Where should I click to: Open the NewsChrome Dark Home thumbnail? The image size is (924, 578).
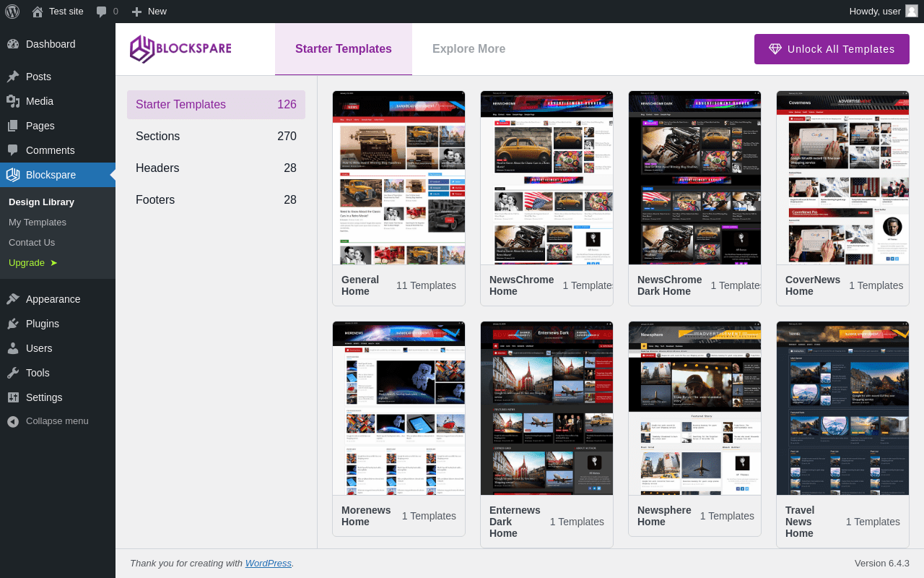click(x=694, y=178)
